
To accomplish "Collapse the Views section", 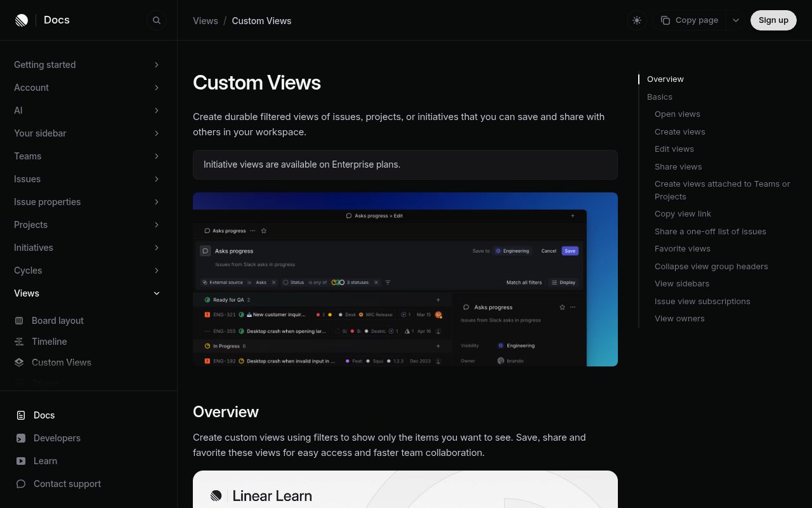I will coord(88,293).
